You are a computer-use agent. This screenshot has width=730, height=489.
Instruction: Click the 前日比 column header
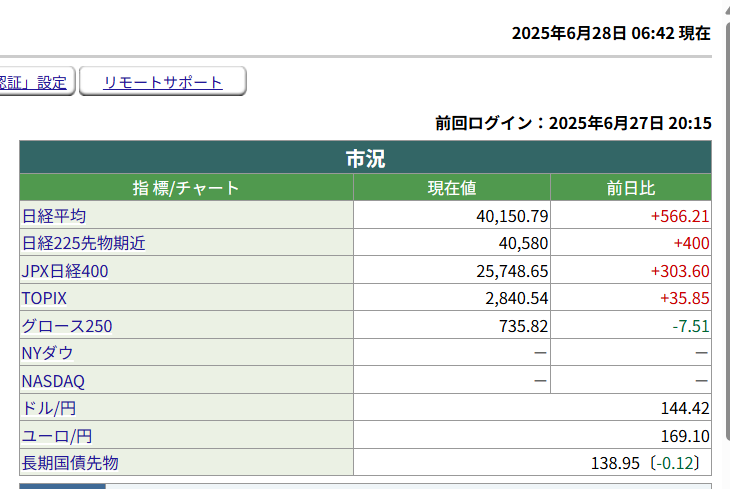(630, 188)
